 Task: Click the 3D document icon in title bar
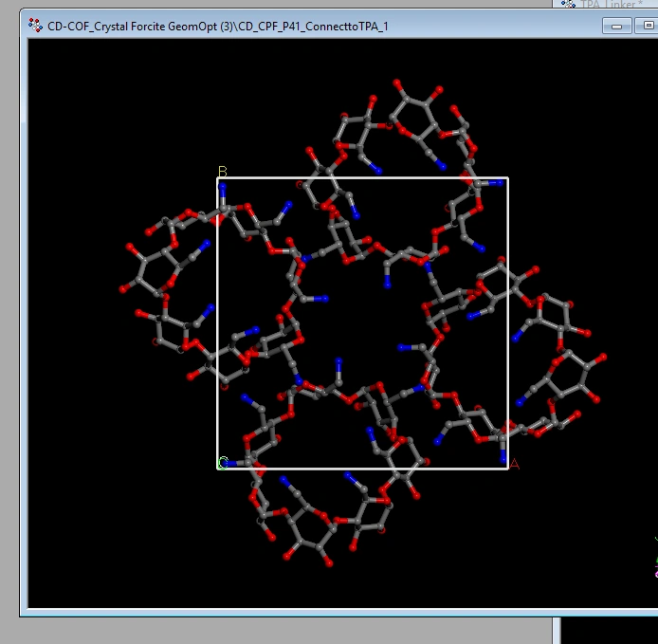tap(35, 26)
